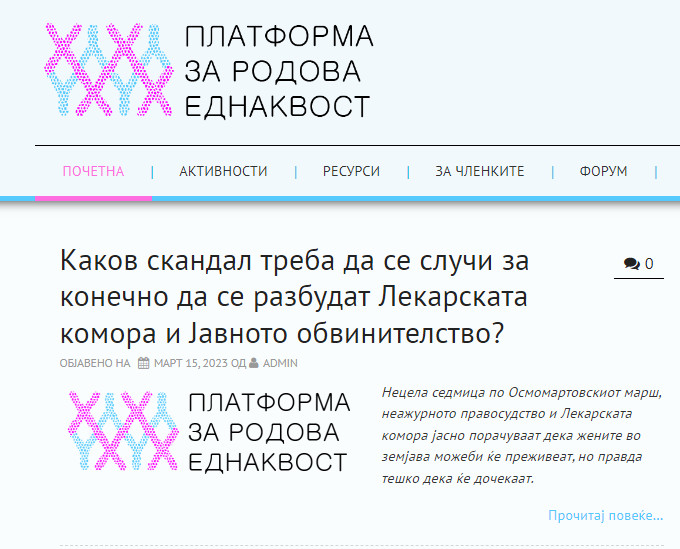
Task: Open the АКТИВНОСТИ menu item
Action: (x=223, y=171)
